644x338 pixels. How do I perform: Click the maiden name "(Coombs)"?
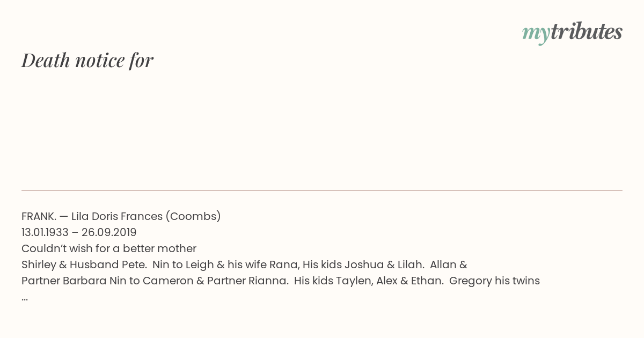coord(193,216)
